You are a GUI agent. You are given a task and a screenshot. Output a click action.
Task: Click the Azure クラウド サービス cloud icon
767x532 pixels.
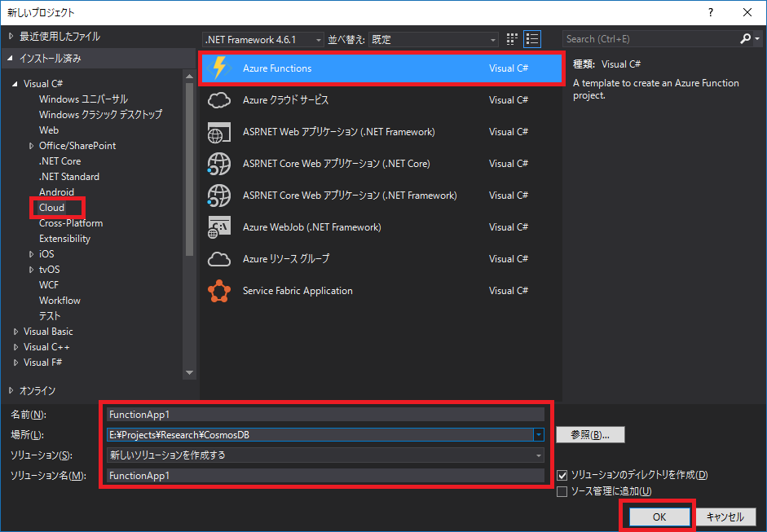click(x=219, y=100)
